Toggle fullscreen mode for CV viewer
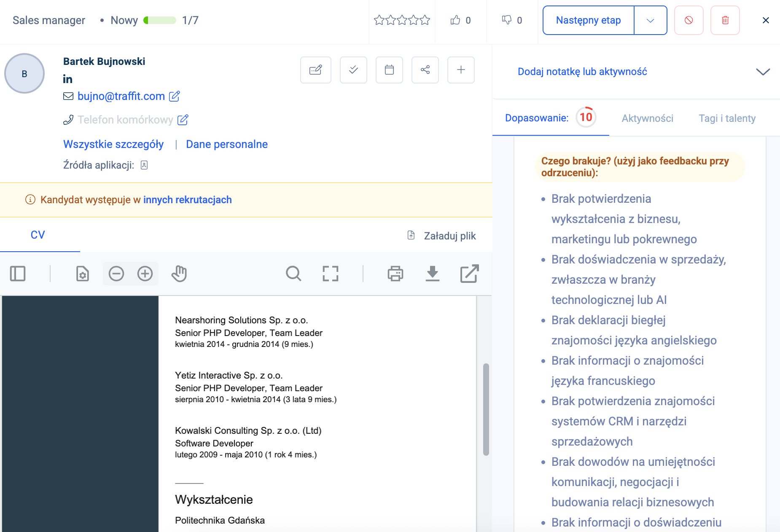Image resolution: width=780 pixels, height=532 pixels. pos(330,274)
